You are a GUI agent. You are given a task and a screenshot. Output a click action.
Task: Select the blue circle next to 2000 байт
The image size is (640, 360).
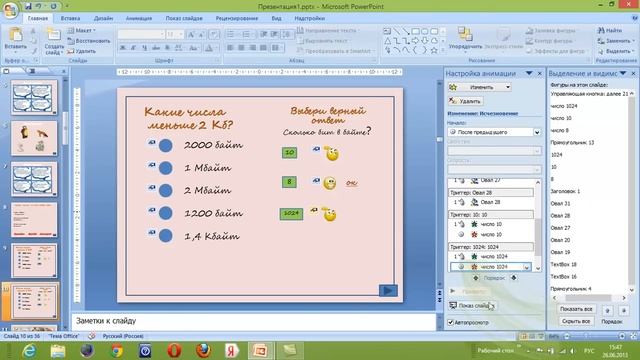click(x=165, y=145)
